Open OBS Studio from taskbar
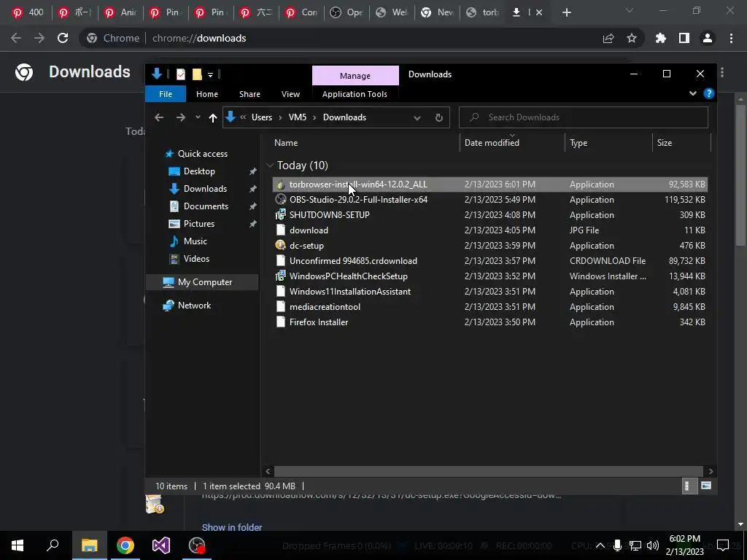 click(197, 545)
